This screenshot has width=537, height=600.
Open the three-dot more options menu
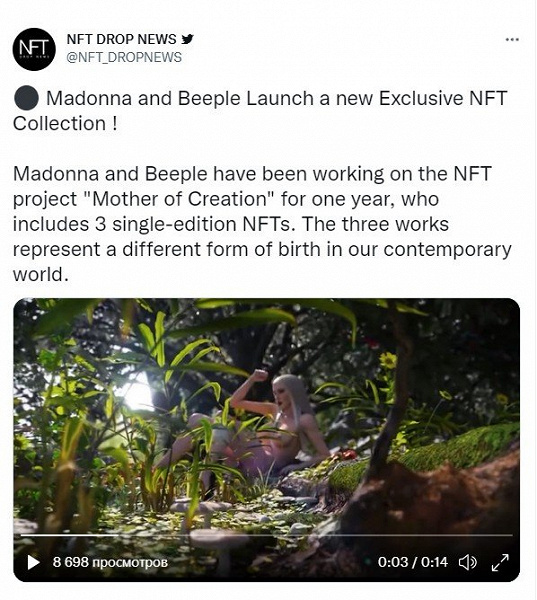tap(512, 39)
